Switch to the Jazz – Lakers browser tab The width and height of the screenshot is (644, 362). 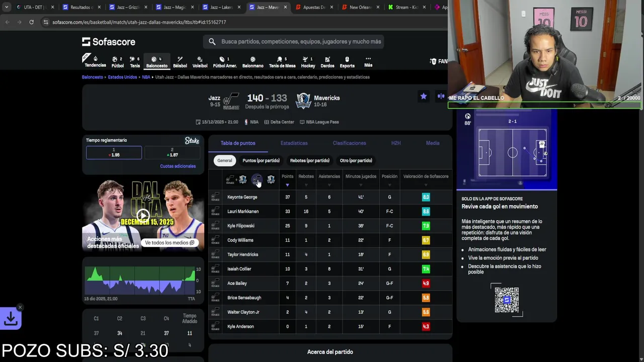[x=220, y=8]
